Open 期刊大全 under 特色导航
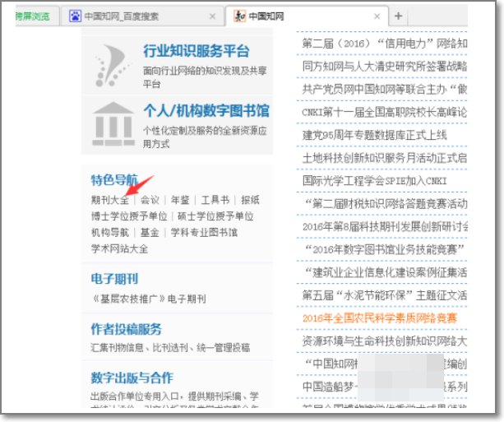This screenshot has width=504, height=422. click(110, 200)
